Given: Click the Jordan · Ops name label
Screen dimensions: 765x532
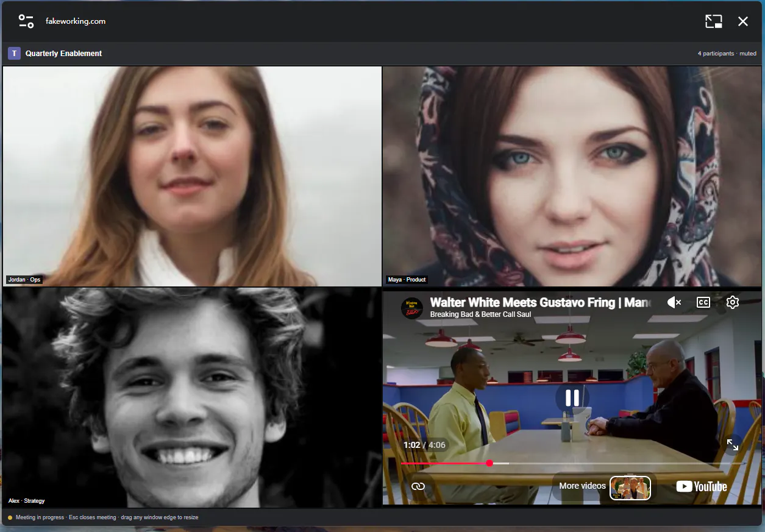Looking at the screenshot, I should click(24, 280).
